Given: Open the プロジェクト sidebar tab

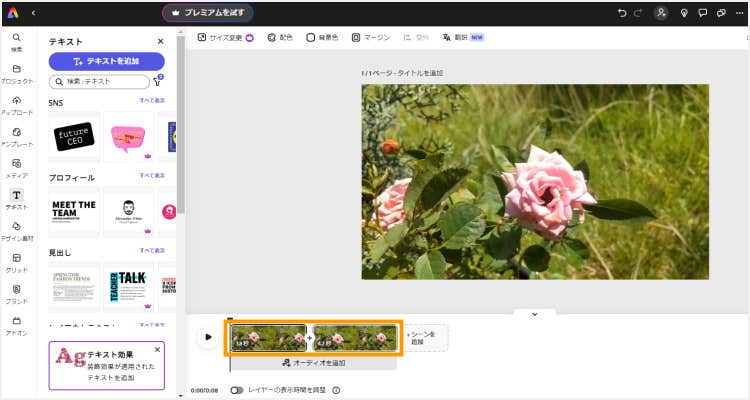Looking at the screenshot, I should click(x=17, y=74).
